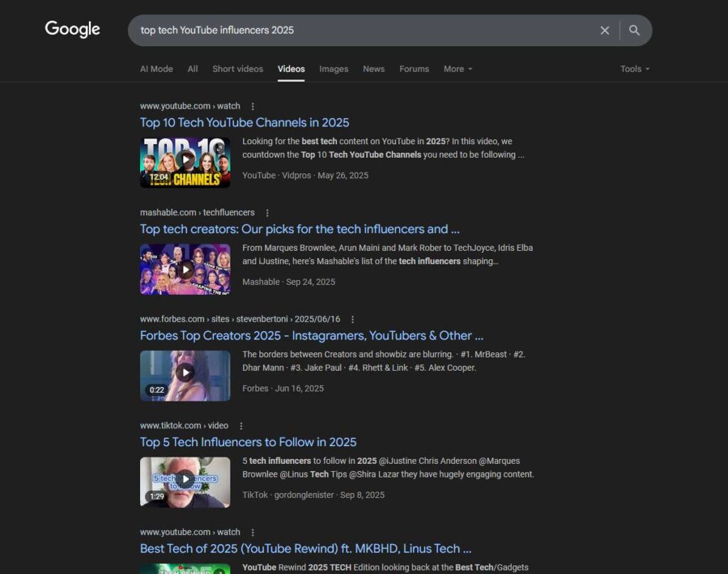The width and height of the screenshot is (728, 574).
Task: Open the News tab
Action: click(x=374, y=69)
